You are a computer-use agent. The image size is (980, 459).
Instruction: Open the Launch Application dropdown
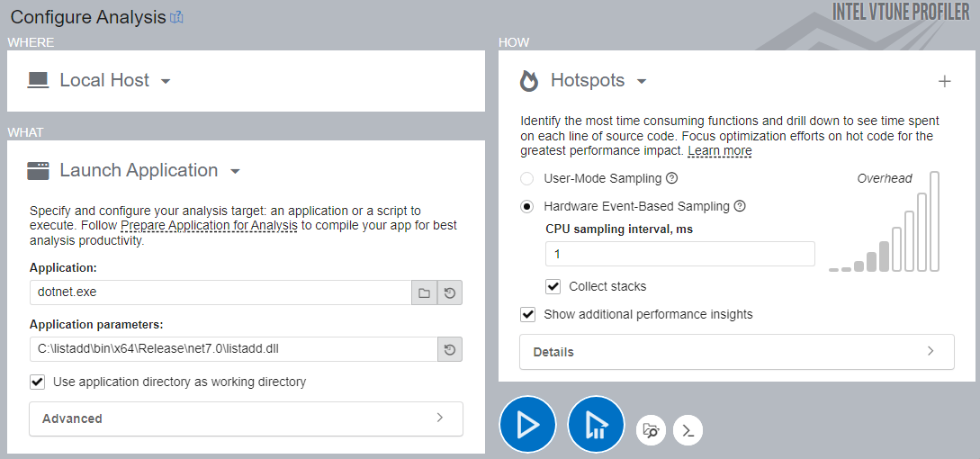235,171
